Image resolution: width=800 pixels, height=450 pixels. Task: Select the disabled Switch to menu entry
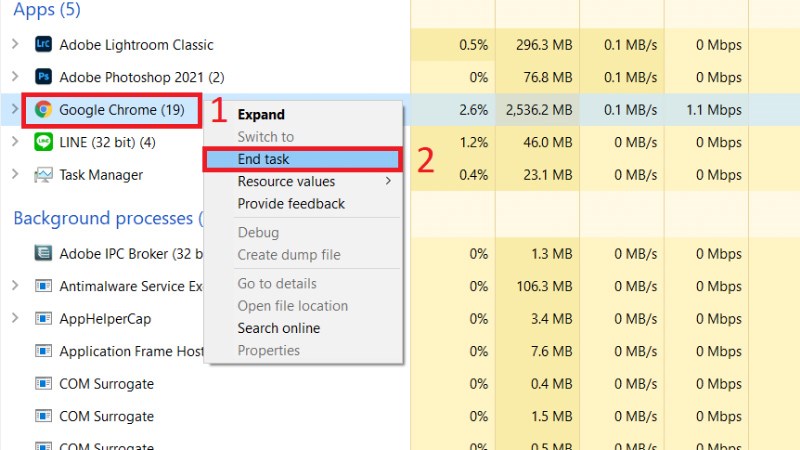coord(303,137)
